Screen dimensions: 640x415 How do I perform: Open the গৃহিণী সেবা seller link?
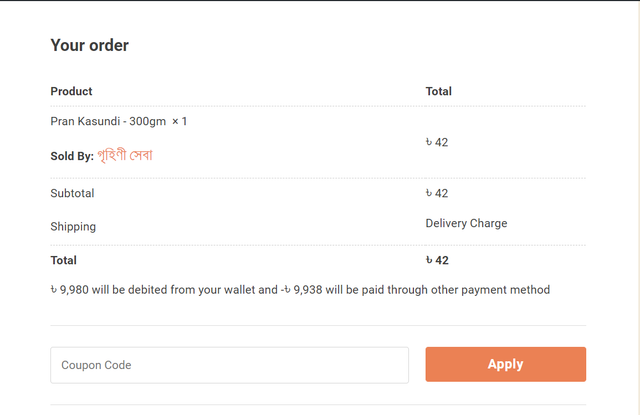point(125,155)
